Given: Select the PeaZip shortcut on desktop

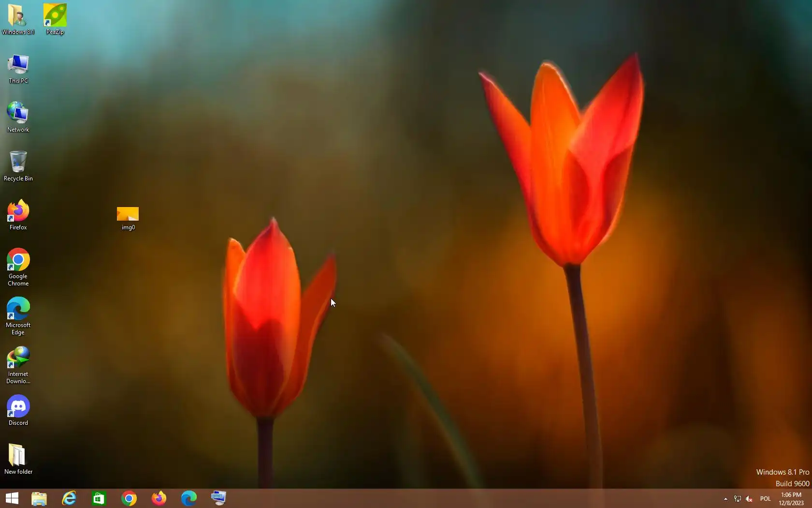Looking at the screenshot, I should click(x=55, y=19).
